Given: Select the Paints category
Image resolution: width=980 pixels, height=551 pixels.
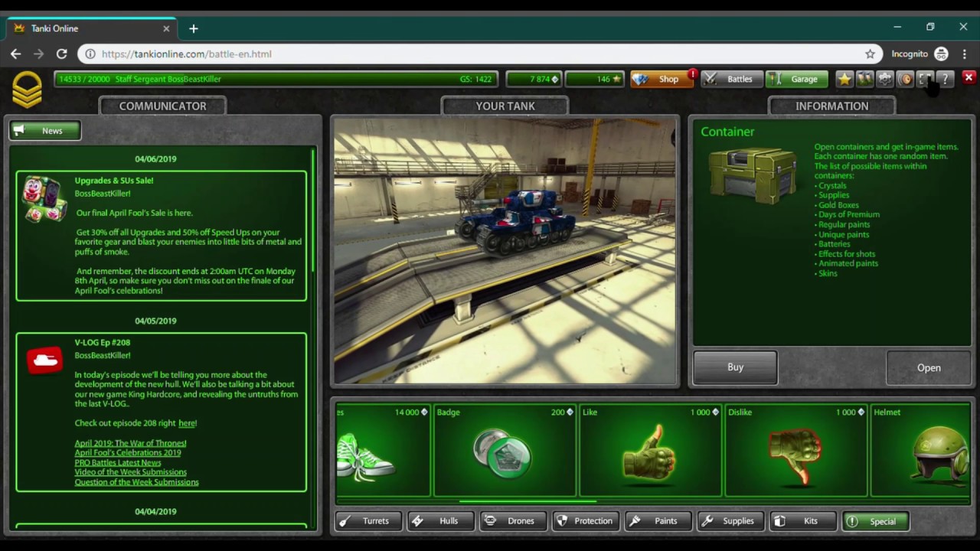Looking at the screenshot, I should (657, 521).
